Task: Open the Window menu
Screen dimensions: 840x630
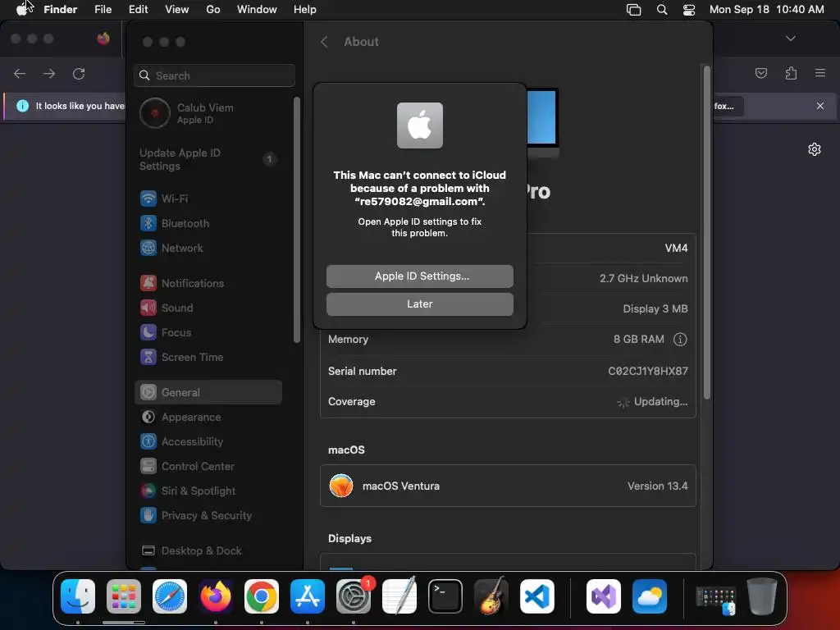Action: pyautogui.click(x=257, y=9)
